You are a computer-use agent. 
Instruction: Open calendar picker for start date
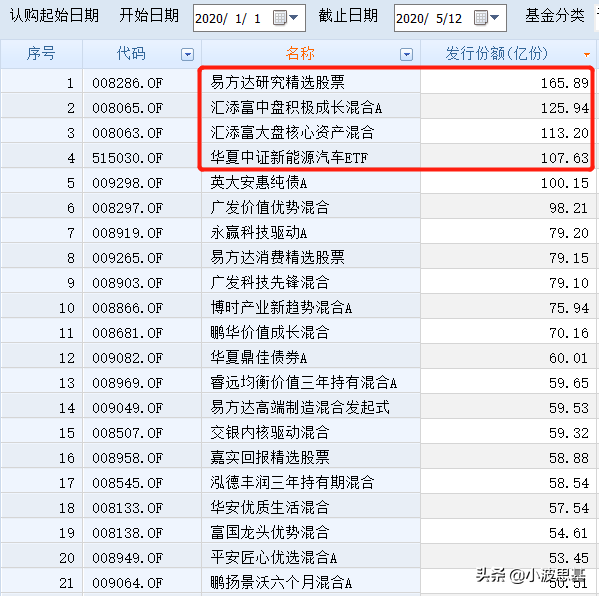[285, 18]
